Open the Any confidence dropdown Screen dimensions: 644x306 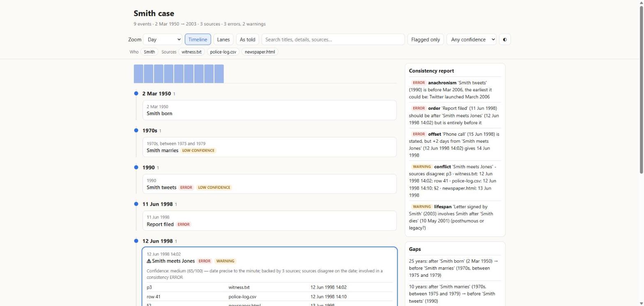point(471,39)
